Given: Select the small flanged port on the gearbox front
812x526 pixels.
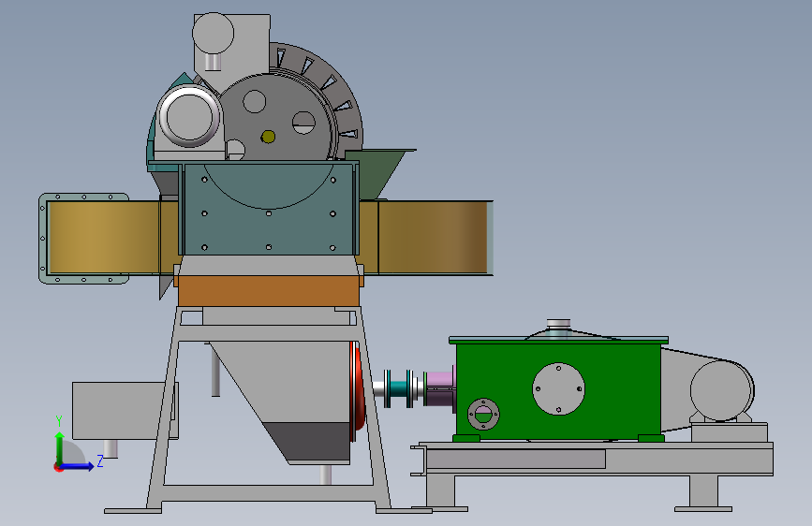Looking at the screenshot, I should [483, 415].
